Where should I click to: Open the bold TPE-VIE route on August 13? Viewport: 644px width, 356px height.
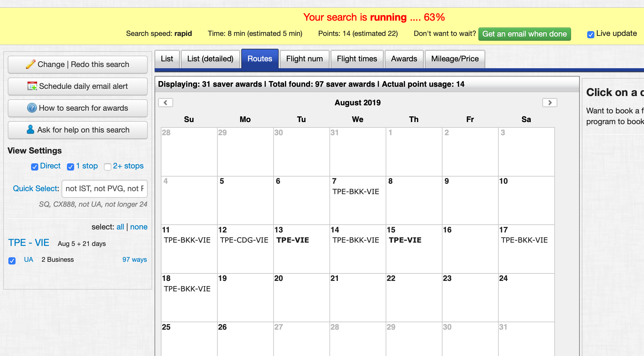(x=293, y=240)
